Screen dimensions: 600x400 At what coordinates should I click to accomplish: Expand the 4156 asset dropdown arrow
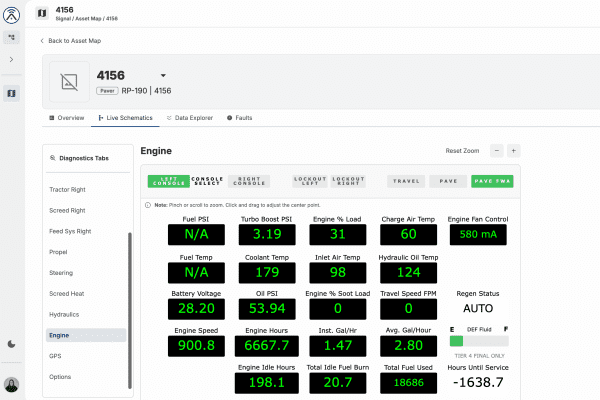click(x=163, y=75)
